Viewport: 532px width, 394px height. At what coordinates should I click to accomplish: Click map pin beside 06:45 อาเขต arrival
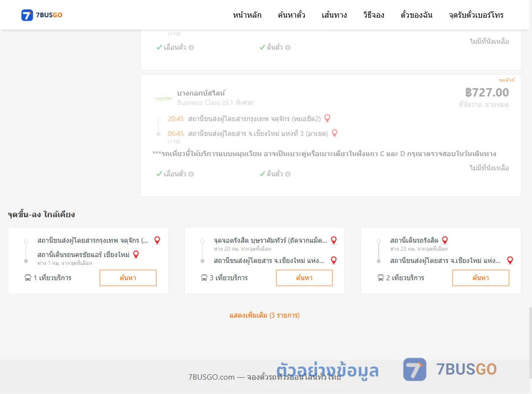(x=334, y=133)
